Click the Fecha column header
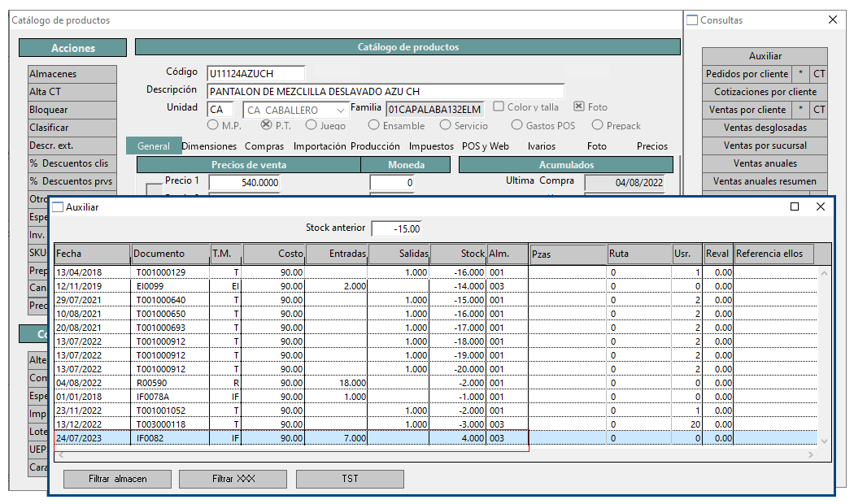The width and height of the screenshot is (854, 504). pyautogui.click(x=93, y=254)
